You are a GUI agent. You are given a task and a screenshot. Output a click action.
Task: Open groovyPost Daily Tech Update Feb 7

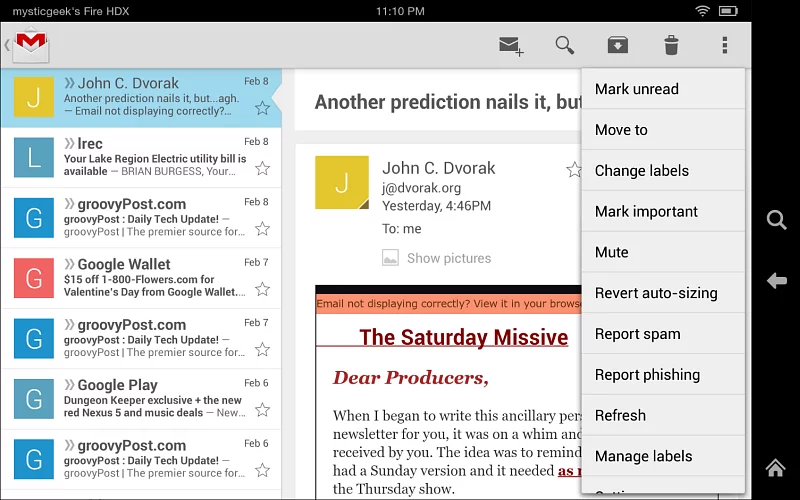pos(141,339)
